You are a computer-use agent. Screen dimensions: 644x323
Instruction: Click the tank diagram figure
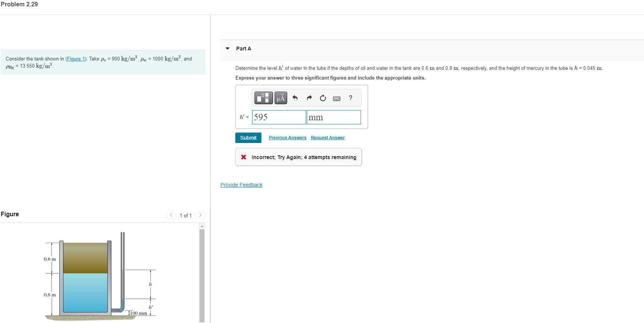click(x=101, y=276)
